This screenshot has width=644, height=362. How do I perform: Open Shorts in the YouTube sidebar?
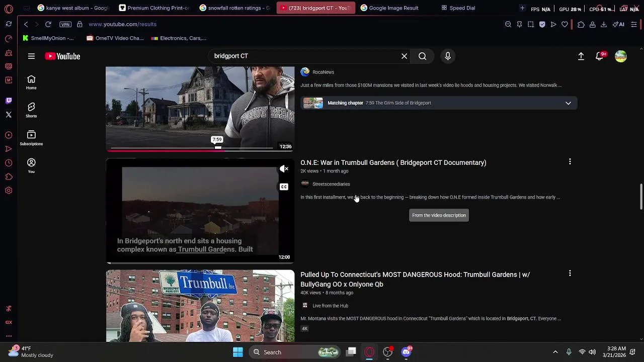pyautogui.click(x=31, y=110)
